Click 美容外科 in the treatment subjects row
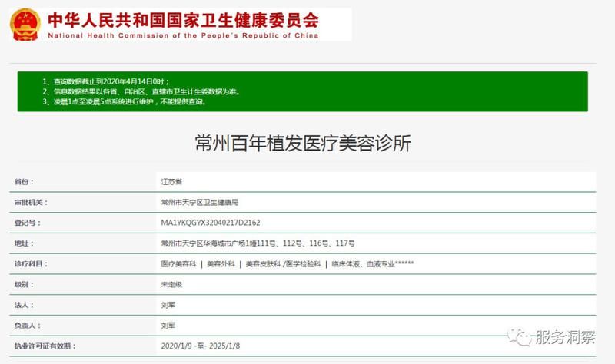Screen dimensions: 615x364 [x=219, y=264]
